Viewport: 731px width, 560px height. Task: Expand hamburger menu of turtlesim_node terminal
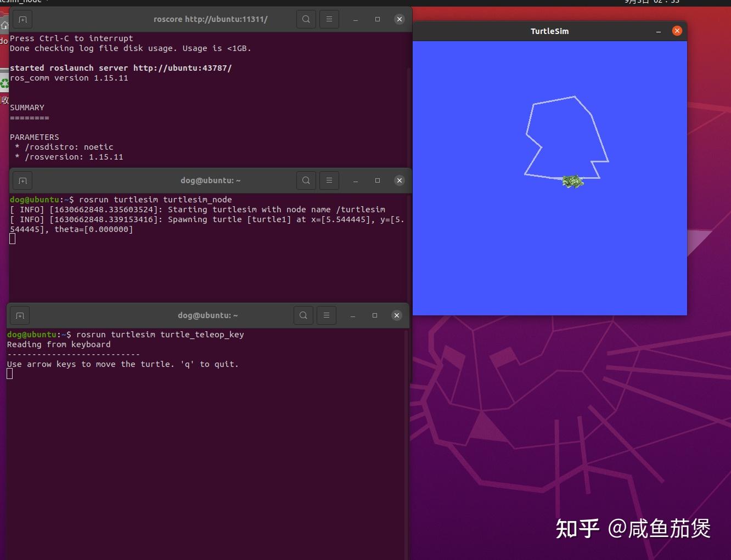point(329,180)
